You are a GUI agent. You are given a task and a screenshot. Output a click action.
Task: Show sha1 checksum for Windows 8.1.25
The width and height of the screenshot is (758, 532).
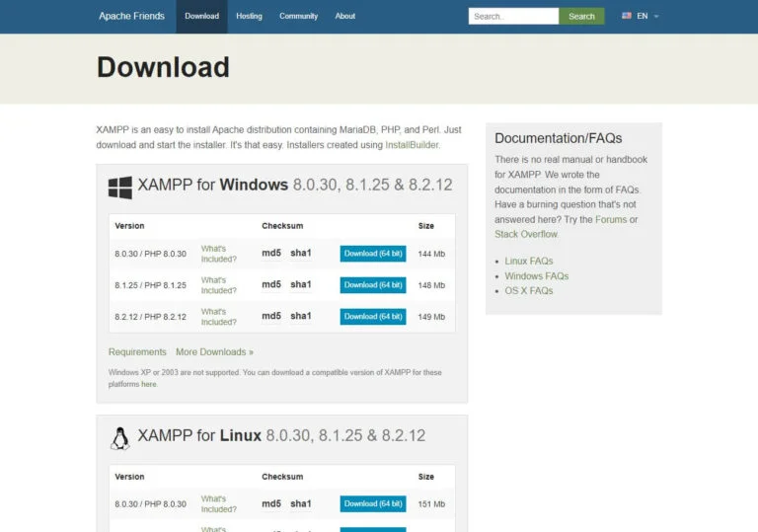coord(301,284)
